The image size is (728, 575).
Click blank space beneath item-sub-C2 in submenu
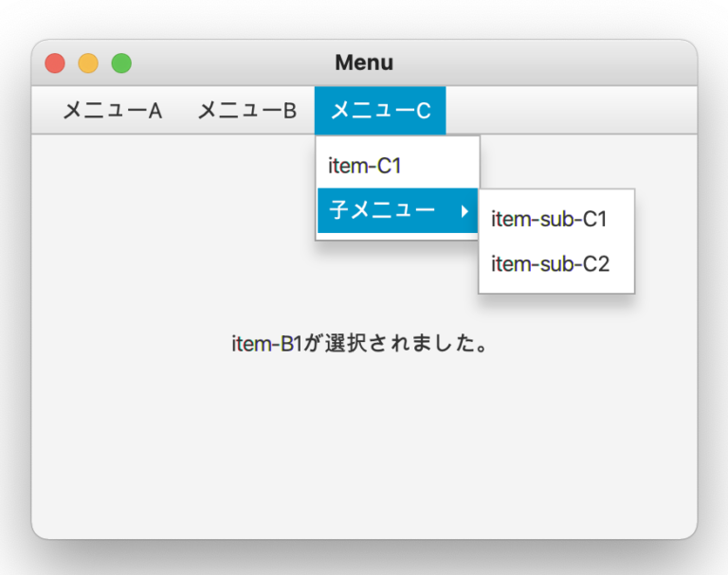coord(556,289)
